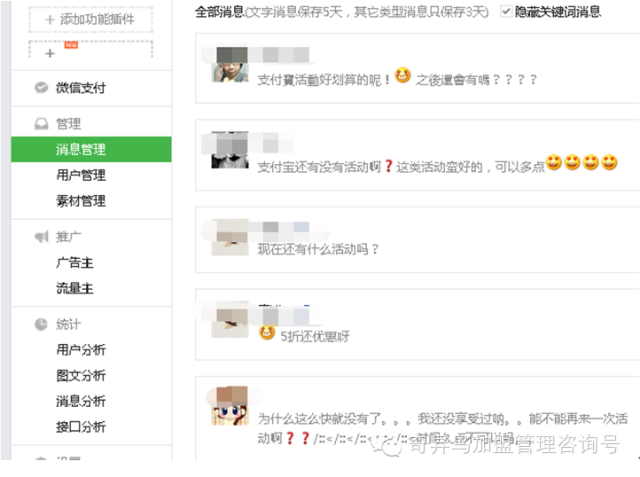Click the plus icon in 添加功能插件
640x477 pixels.
tap(49, 20)
